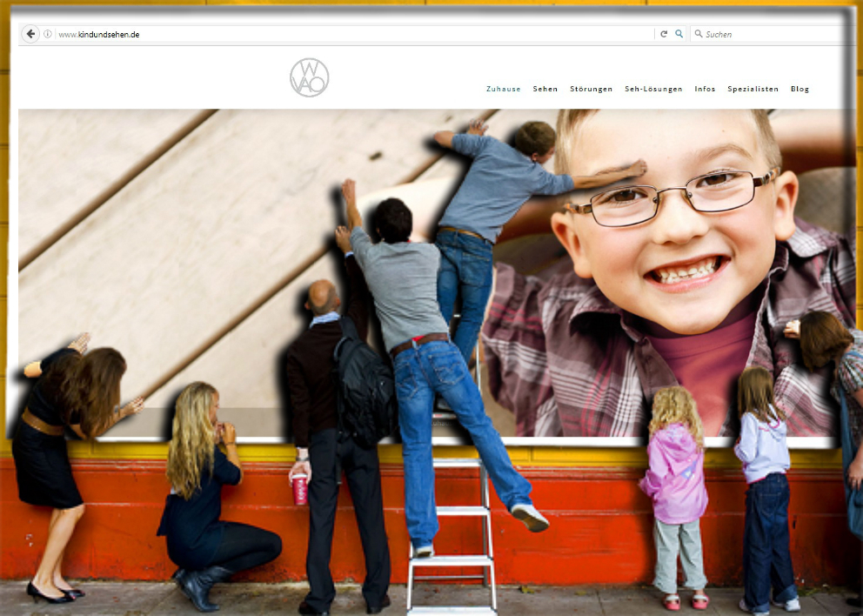Click the gray magnifier icon in the Suchen box
Image resolution: width=863 pixels, height=616 pixels.
698,34
